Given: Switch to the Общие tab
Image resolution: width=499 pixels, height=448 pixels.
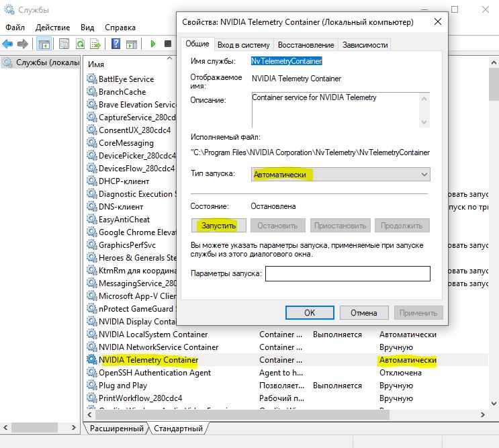Looking at the screenshot, I should [197, 44].
